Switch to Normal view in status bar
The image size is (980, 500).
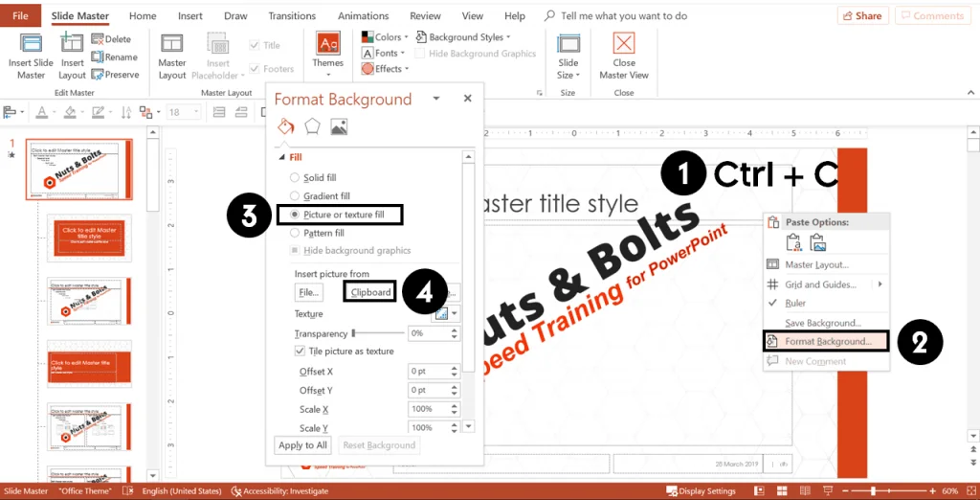click(759, 491)
